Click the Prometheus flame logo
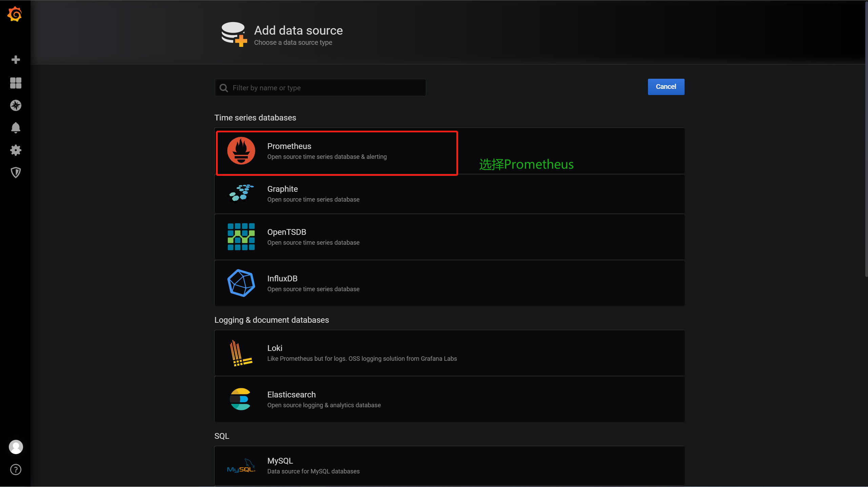Viewport: 868px width, 487px height. 241,151
